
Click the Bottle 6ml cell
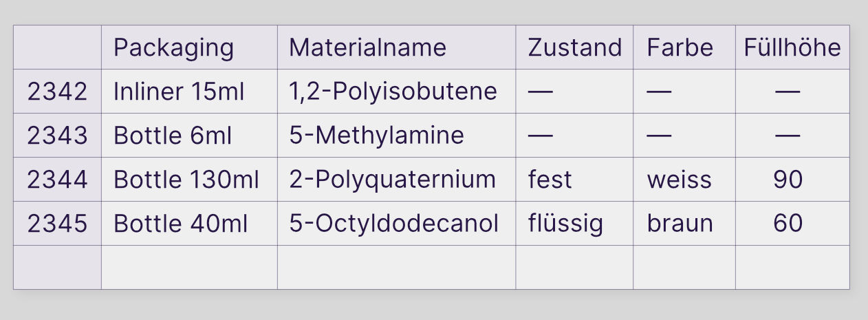(x=189, y=136)
